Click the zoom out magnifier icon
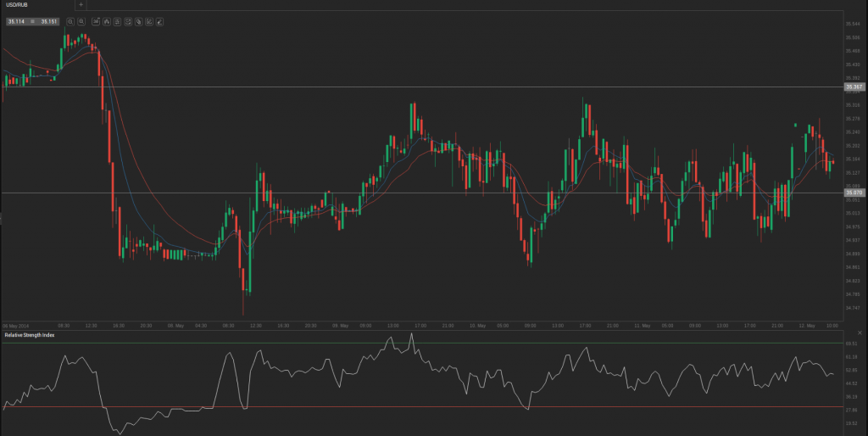The image size is (868, 436). (x=70, y=20)
